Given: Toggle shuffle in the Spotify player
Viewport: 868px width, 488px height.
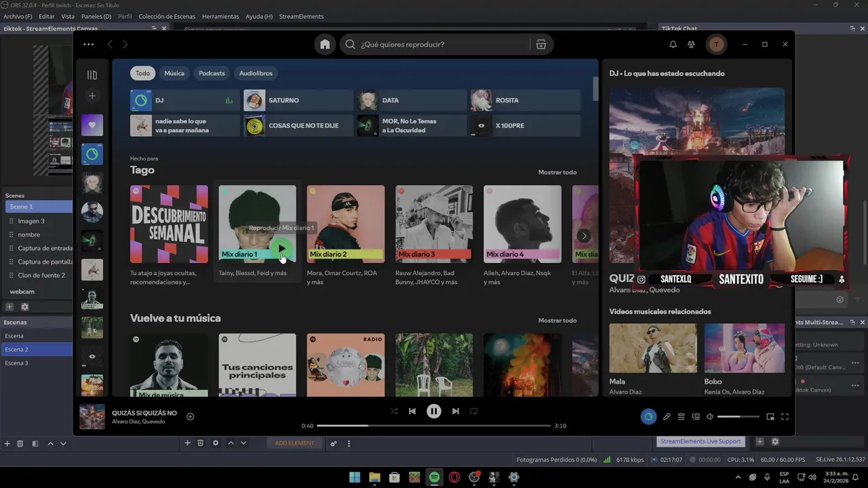Looking at the screenshot, I should pos(394,411).
